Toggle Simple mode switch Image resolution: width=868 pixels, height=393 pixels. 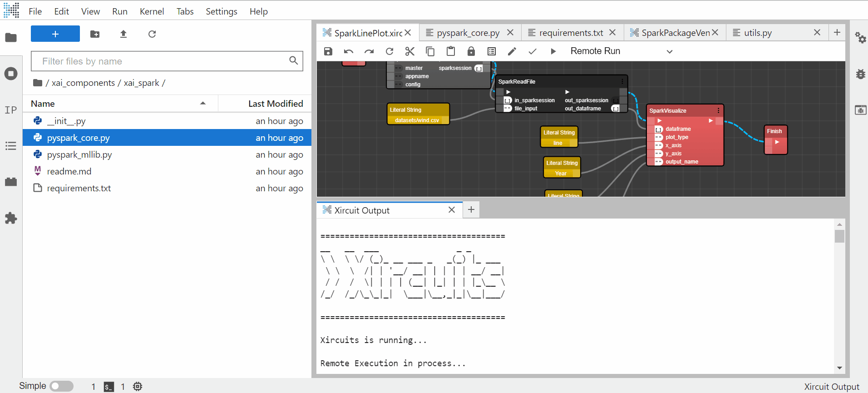pos(62,386)
